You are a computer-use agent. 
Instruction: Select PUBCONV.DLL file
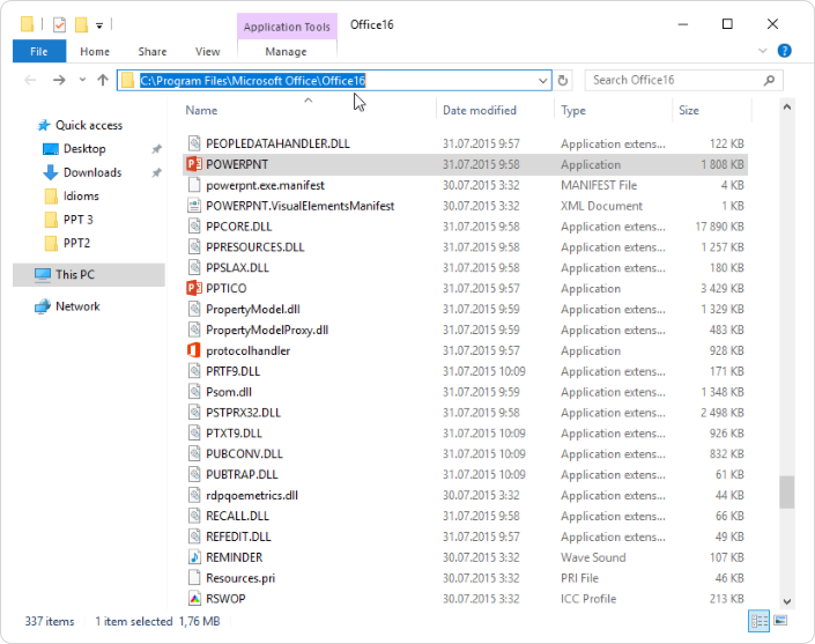coord(465,454)
